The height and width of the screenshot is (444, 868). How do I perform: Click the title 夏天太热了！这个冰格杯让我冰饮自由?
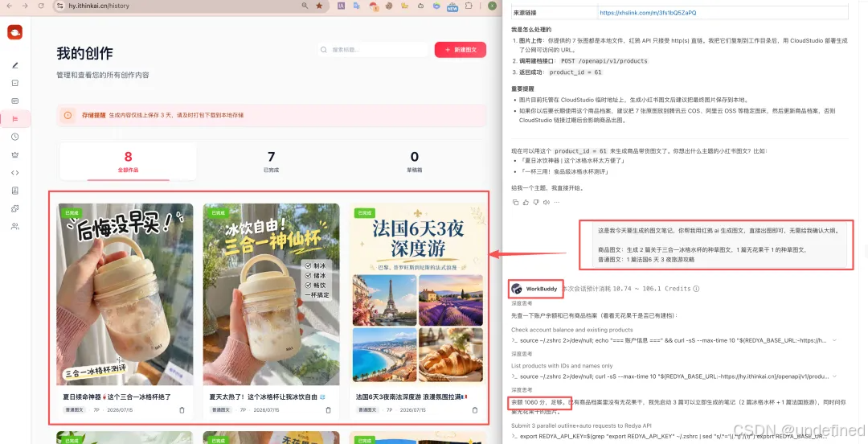point(268,397)
